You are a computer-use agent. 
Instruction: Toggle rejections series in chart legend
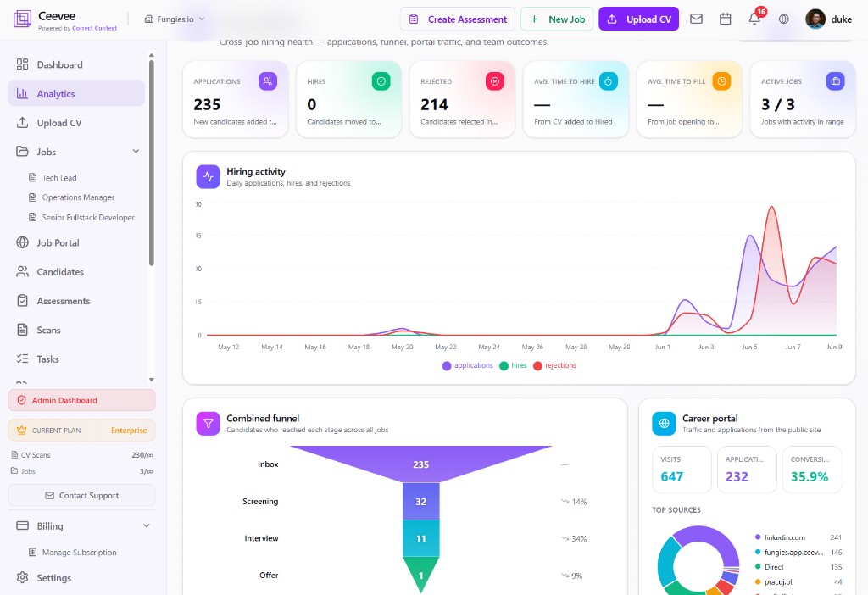tap(554, 365)
